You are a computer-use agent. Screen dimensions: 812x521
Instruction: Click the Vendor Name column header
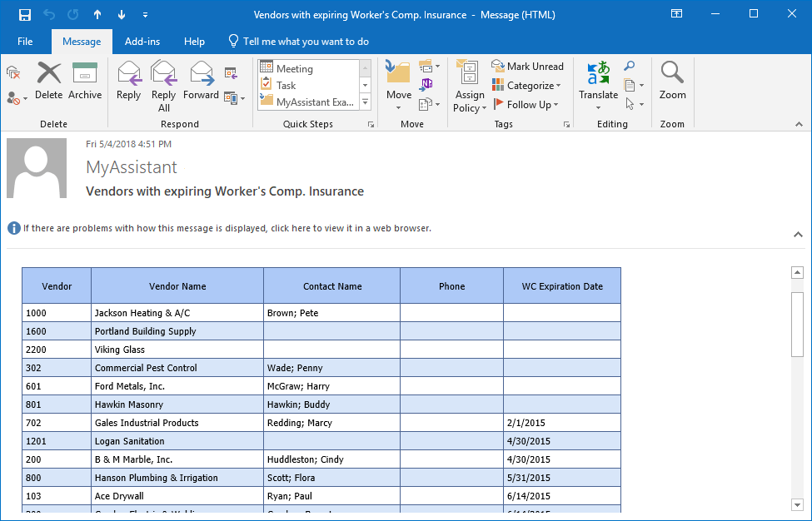tap(177, 286)
